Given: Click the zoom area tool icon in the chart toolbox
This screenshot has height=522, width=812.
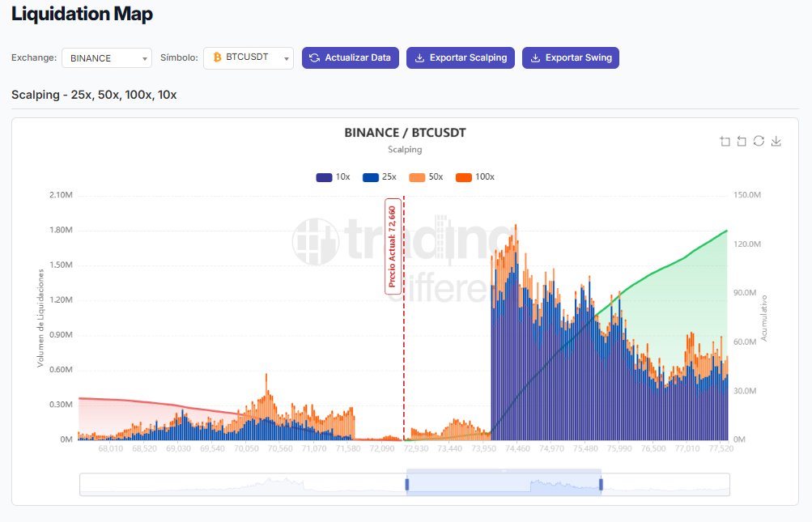Looking at the screenshot, I should pyautogui.click(x=725, y=141).
